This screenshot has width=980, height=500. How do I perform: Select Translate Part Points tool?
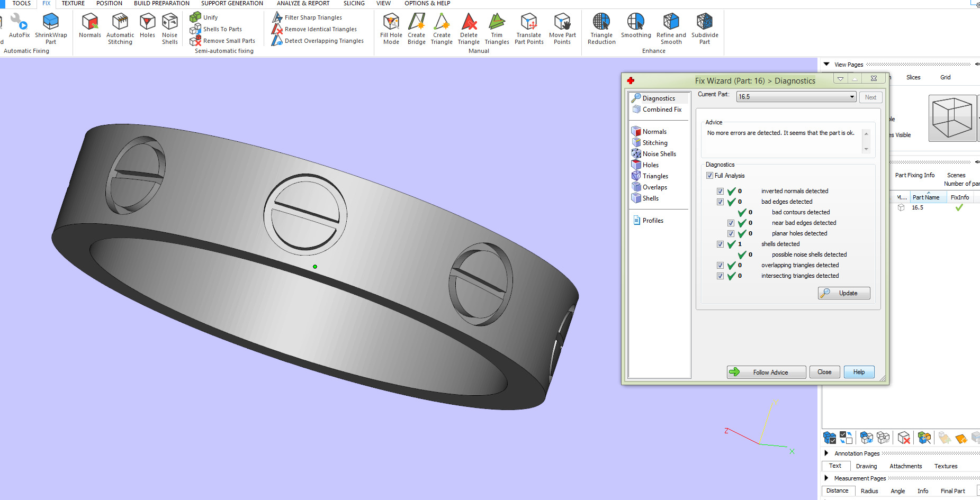tap(529, 29)
